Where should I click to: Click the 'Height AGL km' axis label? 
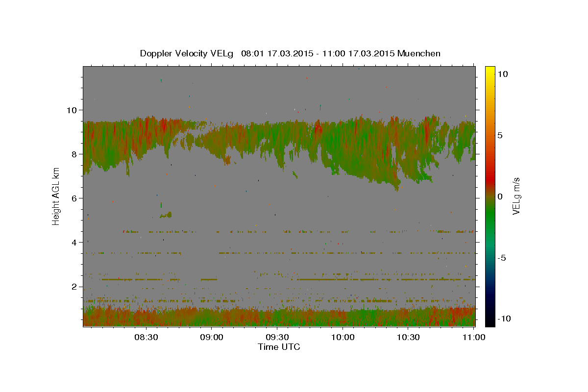click(56, 196)
